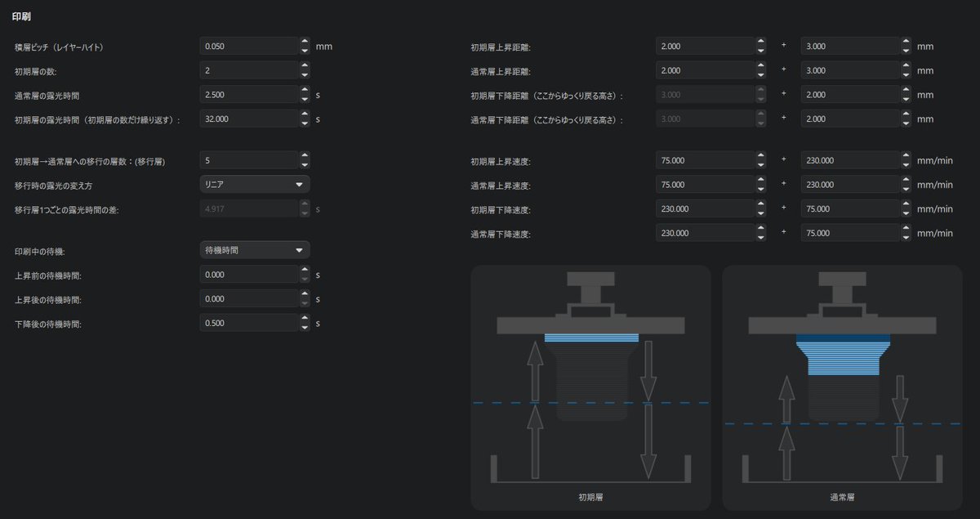Viewport: 980px width, 519px height.
Task: Click the 印刷 section heading
Action: [21, 16]
